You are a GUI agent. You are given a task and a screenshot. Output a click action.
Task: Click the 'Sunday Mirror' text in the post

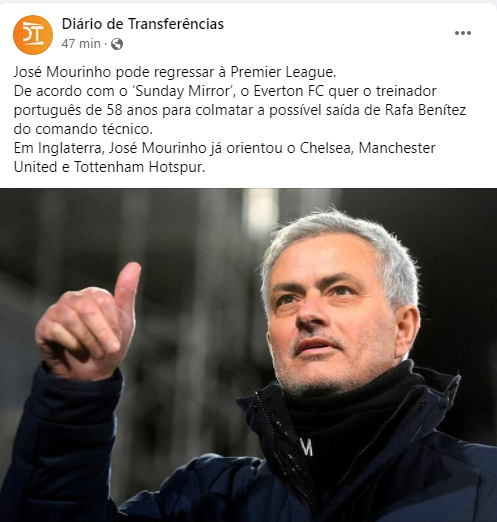point(183,91)
